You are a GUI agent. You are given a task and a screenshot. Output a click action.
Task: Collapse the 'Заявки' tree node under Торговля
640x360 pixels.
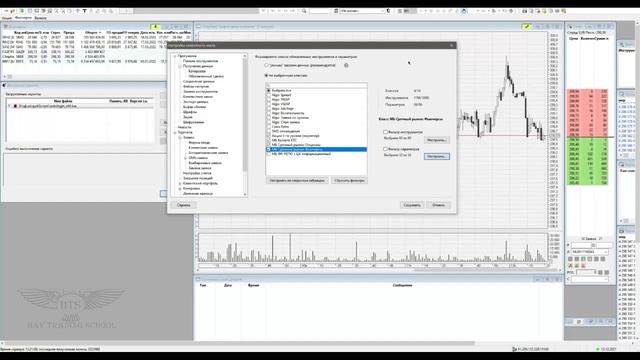[x=180, y=138]
